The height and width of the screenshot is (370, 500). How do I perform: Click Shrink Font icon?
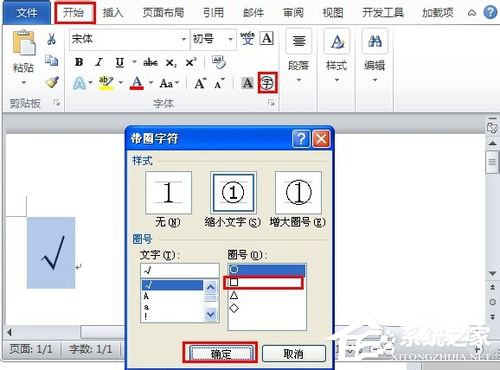pyautogui.click(x=219, y=84)
